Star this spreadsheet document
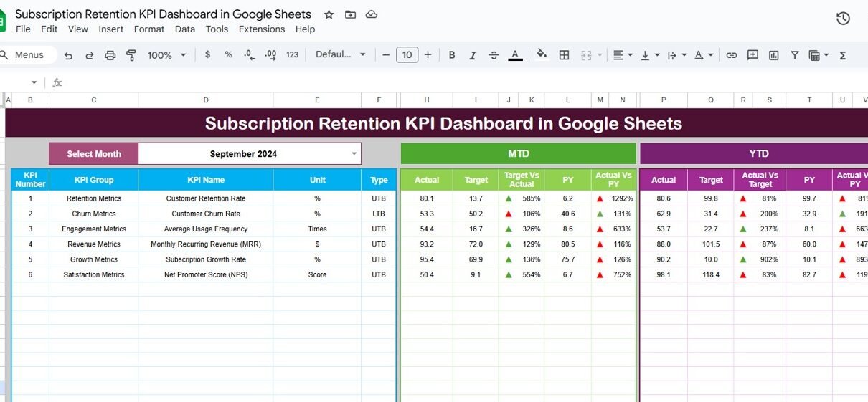This screenshot has height=402, width=868. click(x=329, y=14)
